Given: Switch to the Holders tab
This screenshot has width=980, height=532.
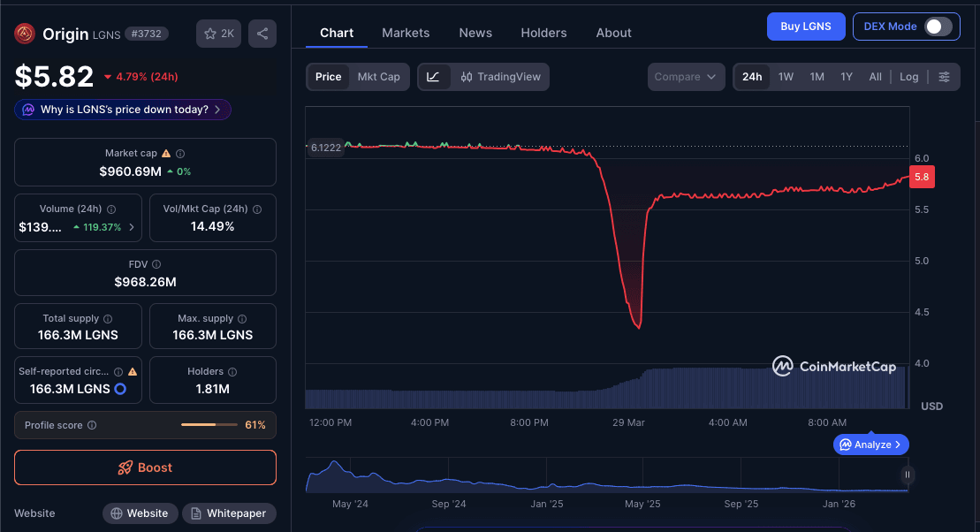Looking at the screenshot, I should coord(543,33).
